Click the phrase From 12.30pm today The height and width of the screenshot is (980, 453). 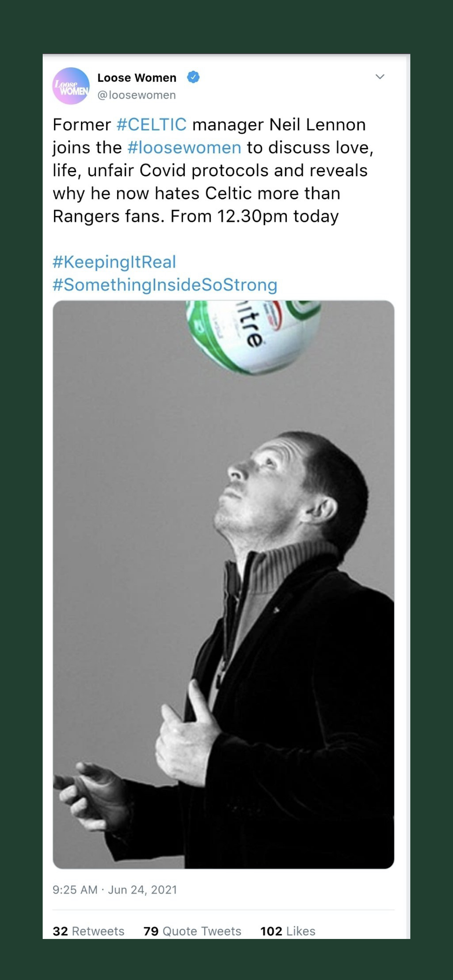[x=254, y=216]
